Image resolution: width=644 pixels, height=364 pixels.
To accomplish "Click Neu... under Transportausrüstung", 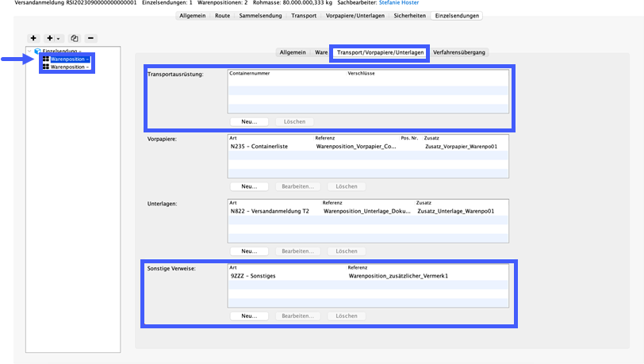I will pyautogui.click(x=249, y=121).
